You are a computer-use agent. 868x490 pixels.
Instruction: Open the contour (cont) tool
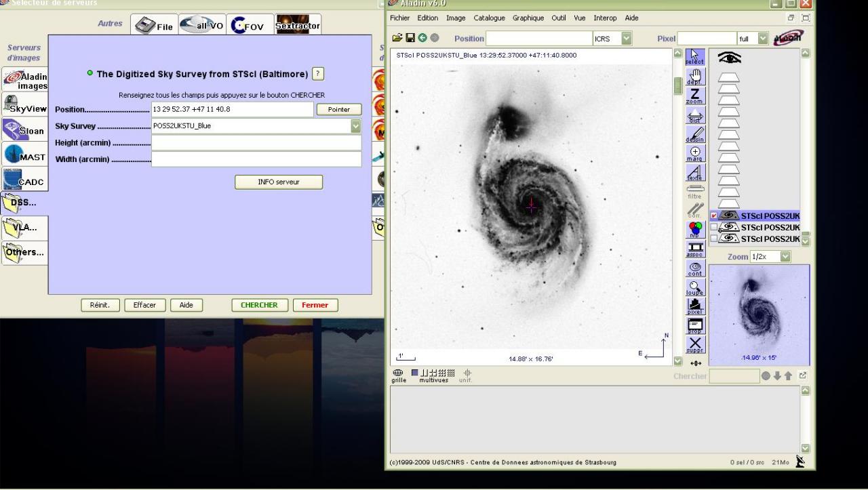click(x=695, y=268)
